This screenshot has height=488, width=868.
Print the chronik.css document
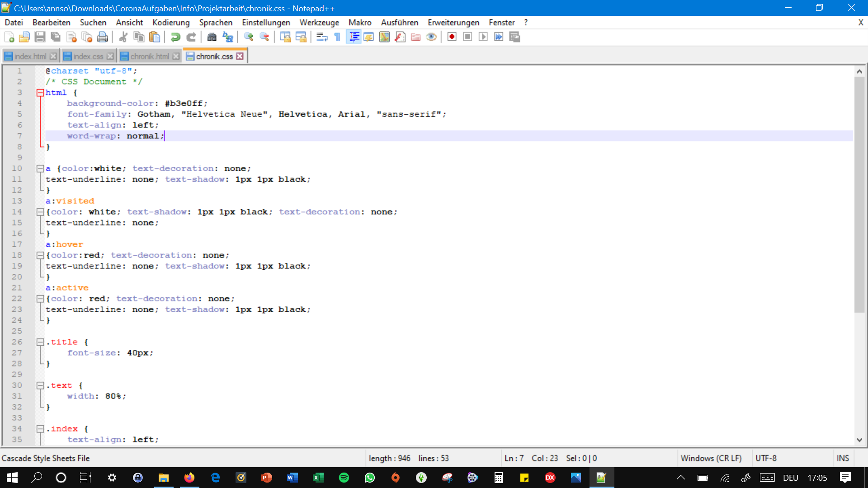[x=103, y=37]
